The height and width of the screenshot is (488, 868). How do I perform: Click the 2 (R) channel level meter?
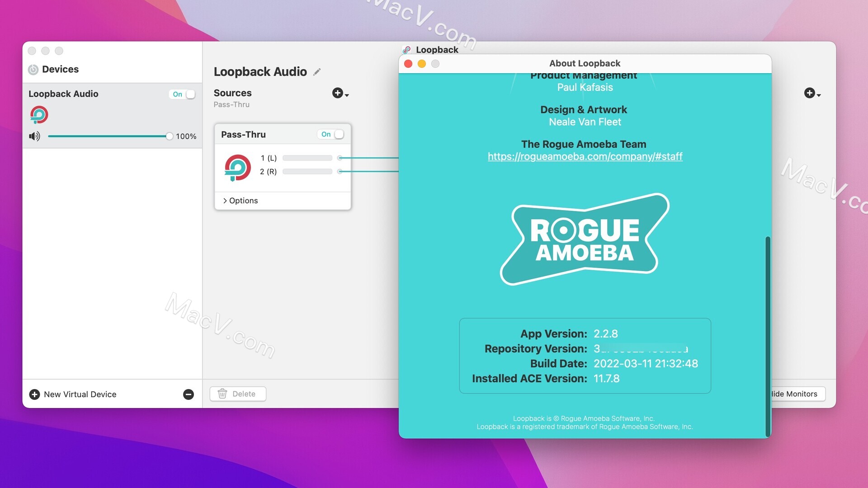(307, 172)
